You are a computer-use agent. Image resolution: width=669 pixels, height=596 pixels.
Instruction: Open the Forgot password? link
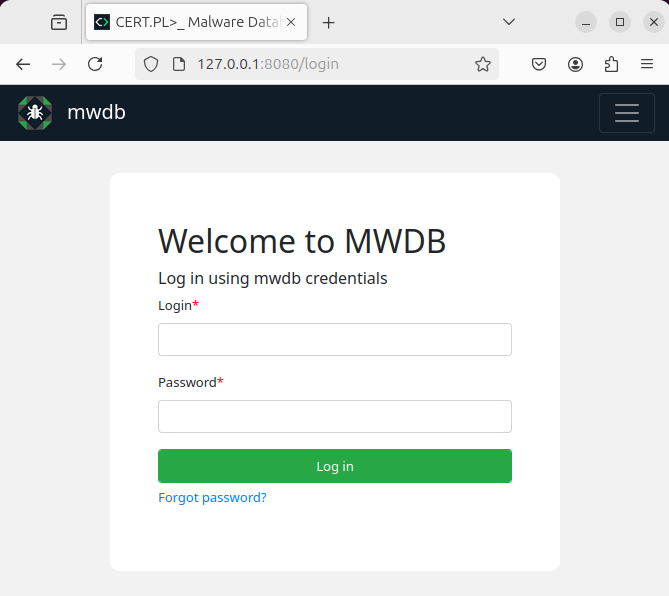pos(212,497)
